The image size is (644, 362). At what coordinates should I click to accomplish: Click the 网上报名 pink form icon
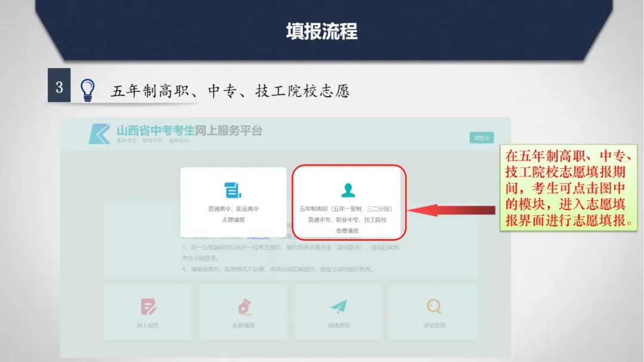point(148,307)
